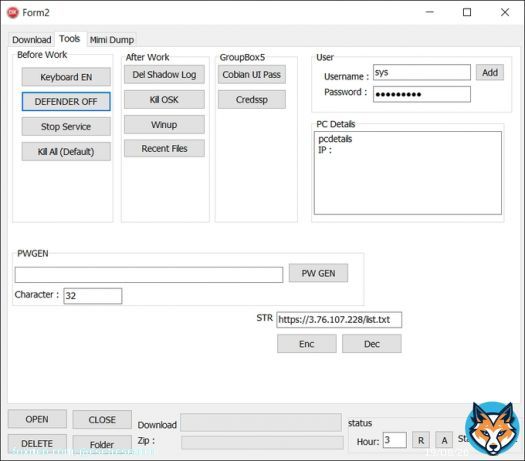The height and width of the screenshot is (461, 525).
Task: Click the Credssp button
Action: click(x=252, y=99)
